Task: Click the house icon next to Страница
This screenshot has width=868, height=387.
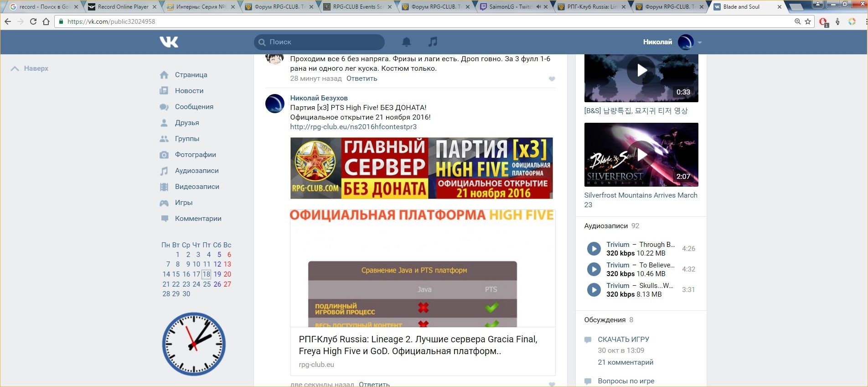Action: (164, 75)
